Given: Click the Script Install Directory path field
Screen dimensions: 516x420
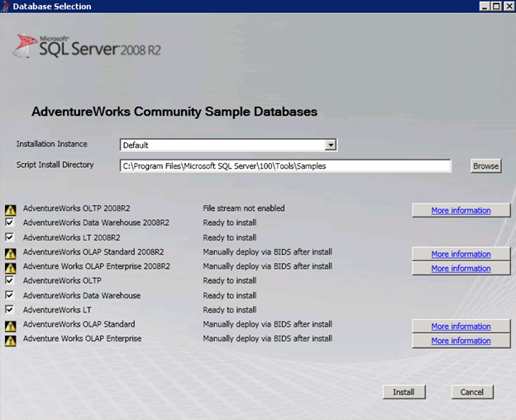Looking at the screenshot, I should pyautogui.click(x=285, y=165).
